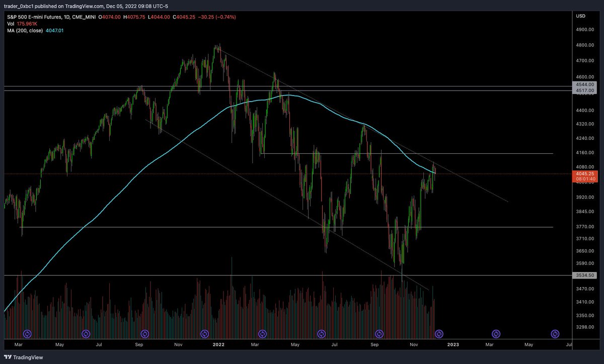Screen dimensions: 604x364
Task: Select the horizontal line at the 3770 level
Action: pyautogui.click(x=287, y=227)
